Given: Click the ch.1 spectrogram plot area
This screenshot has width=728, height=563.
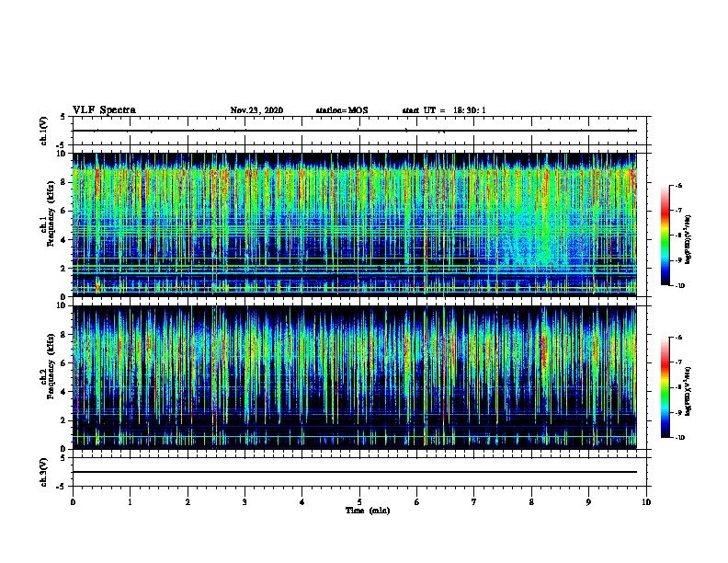Looking at the screenshot, I should (x=355, y=224).
